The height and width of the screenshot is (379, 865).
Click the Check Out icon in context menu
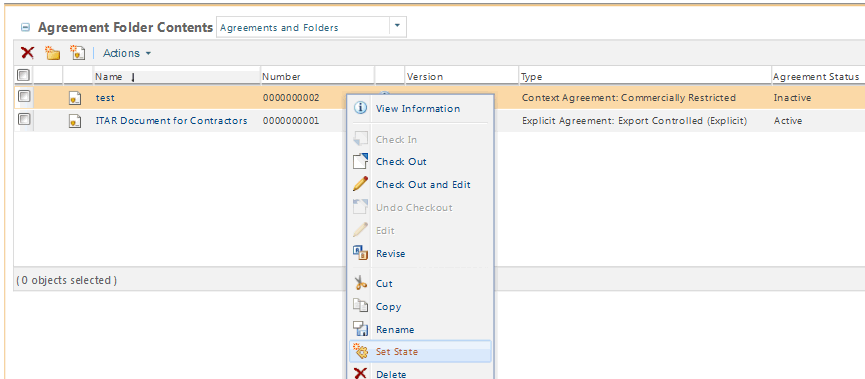(360, 162)
